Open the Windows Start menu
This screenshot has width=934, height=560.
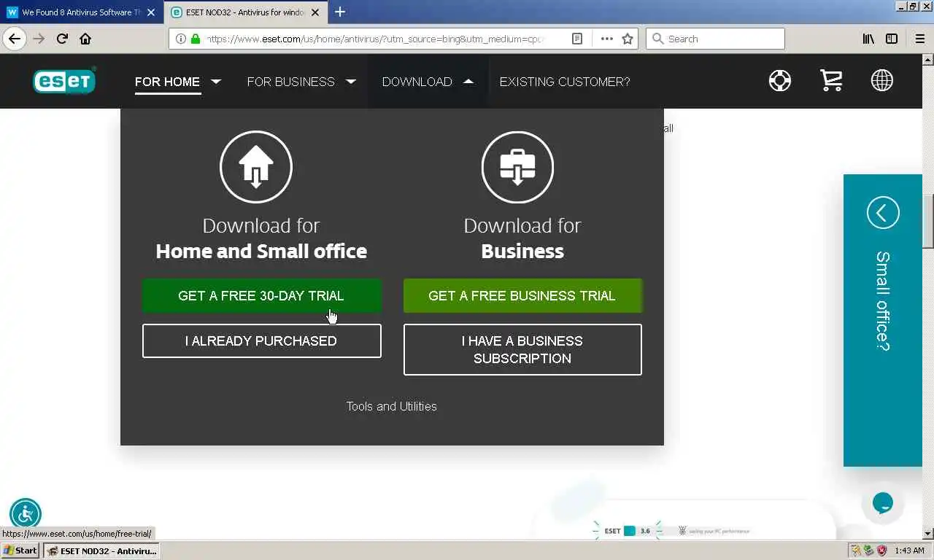pos(20,551)
